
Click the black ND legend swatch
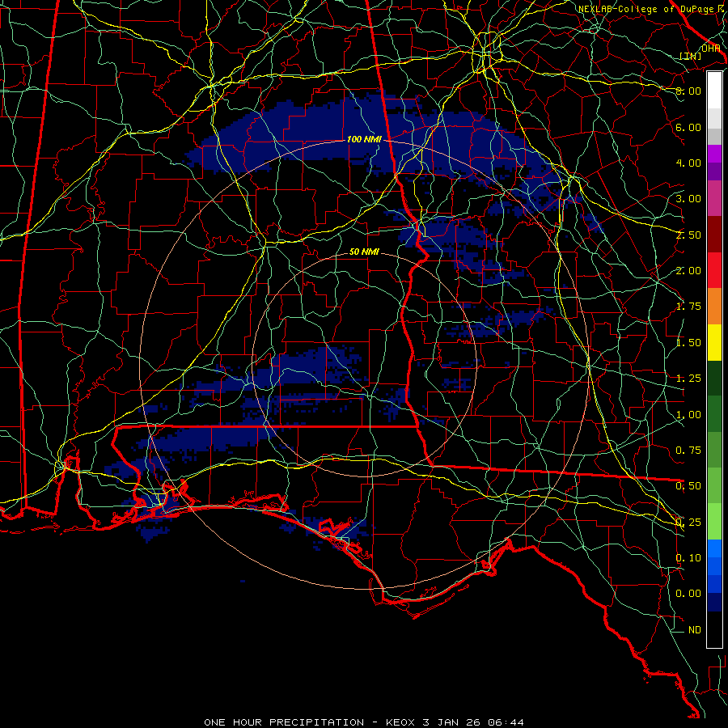coord(714,629)
